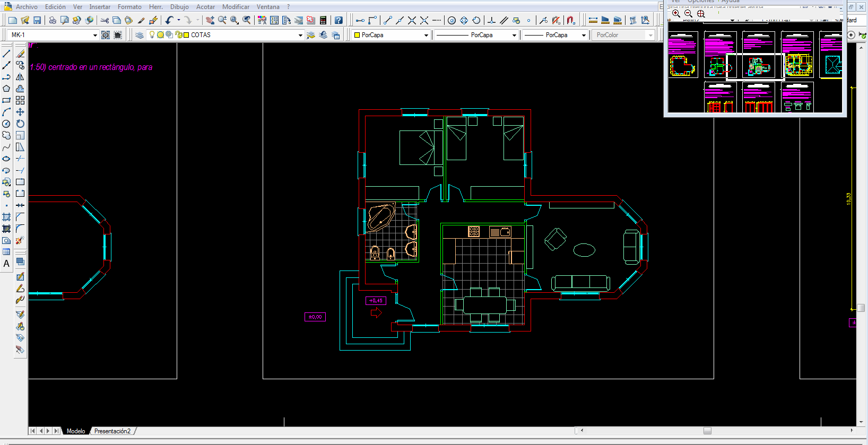Image resolution: width=868 pixels, height=445 pixels.
Task: Click the yellow COTAS layer color swatch
Action: coord(186,34)
